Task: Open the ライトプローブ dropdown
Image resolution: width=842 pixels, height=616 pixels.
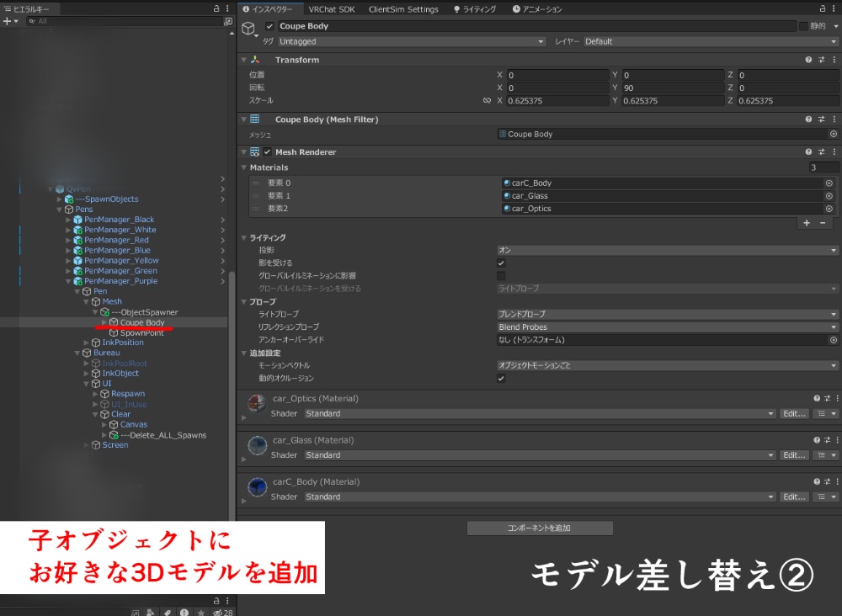Action: tap(665, 314)
